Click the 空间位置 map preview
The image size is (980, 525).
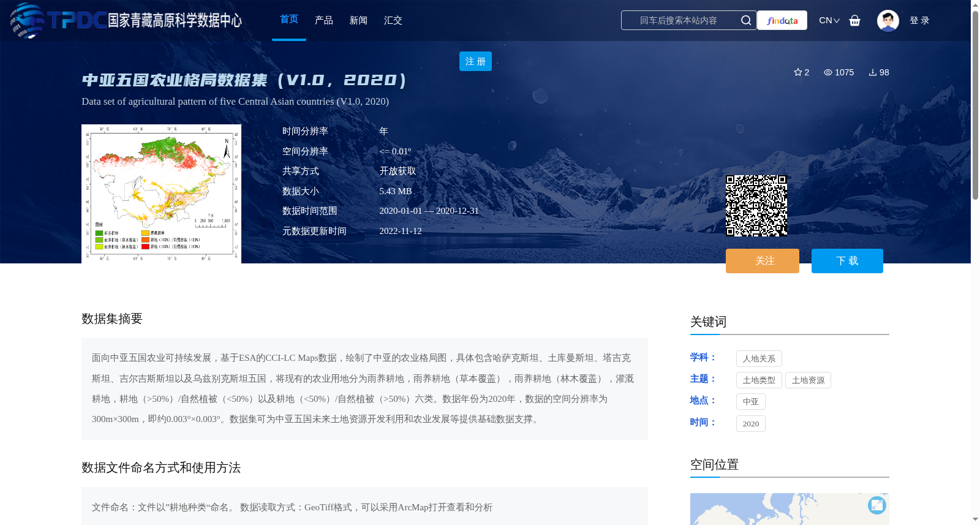[x=790, y=509]
